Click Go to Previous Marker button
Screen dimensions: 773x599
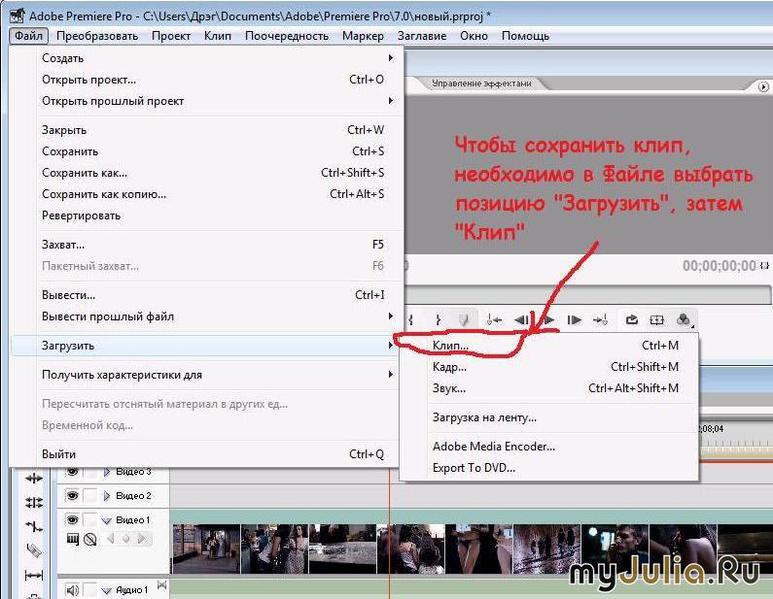click(494, 320)
